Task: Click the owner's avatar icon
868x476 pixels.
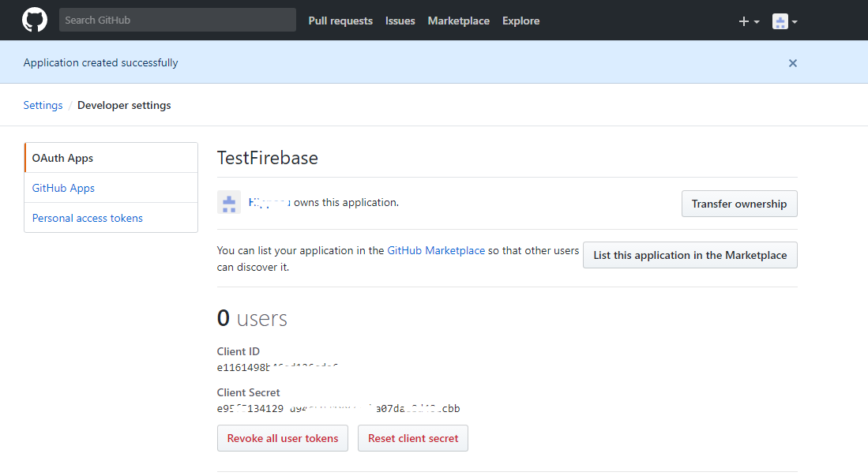Action: coord(229,203)
